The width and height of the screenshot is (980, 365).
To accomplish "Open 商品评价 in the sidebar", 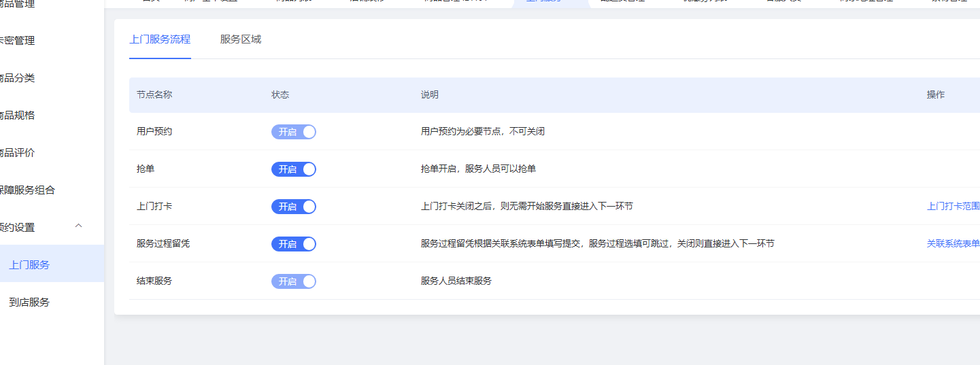I will point(18,153).
